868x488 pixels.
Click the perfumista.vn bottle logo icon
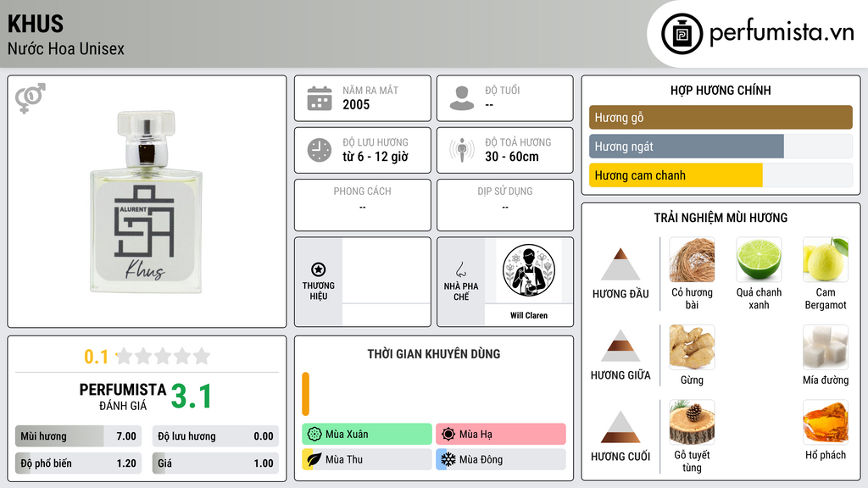[682, 34]
